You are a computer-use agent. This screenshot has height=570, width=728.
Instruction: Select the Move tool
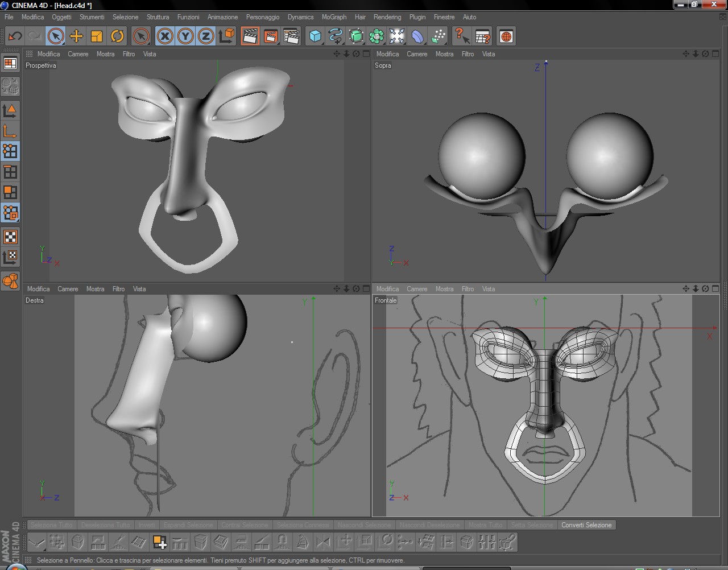76,36
